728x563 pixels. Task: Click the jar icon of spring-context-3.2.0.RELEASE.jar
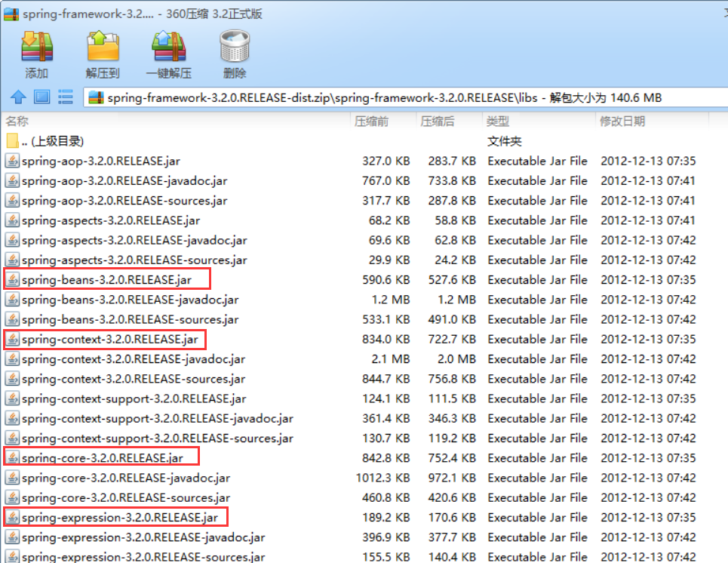[x=13, y=339]
